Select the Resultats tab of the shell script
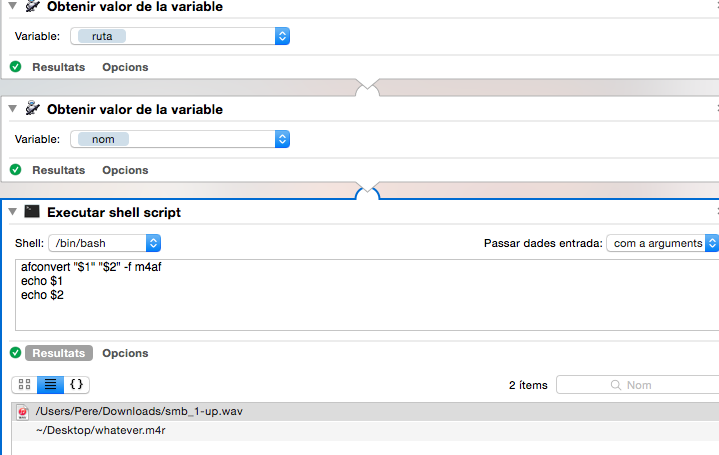This screenshot has width=719, height=455. tap(58, 353)
